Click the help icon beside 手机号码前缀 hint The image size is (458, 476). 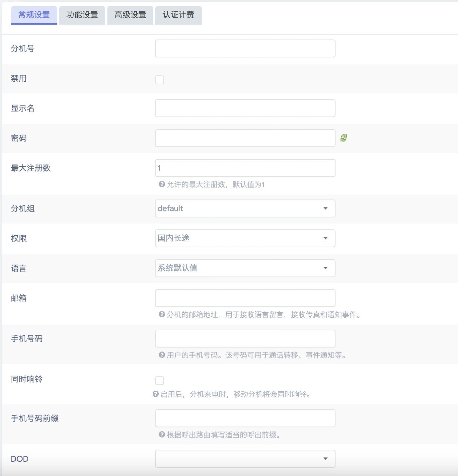[x=161, y=434]
